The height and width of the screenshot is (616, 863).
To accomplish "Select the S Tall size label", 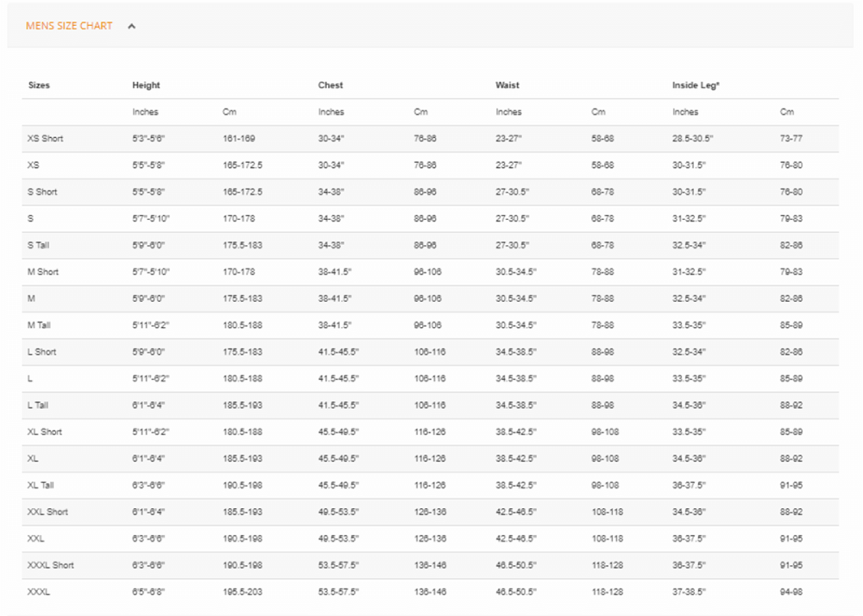I will [39, 245].
